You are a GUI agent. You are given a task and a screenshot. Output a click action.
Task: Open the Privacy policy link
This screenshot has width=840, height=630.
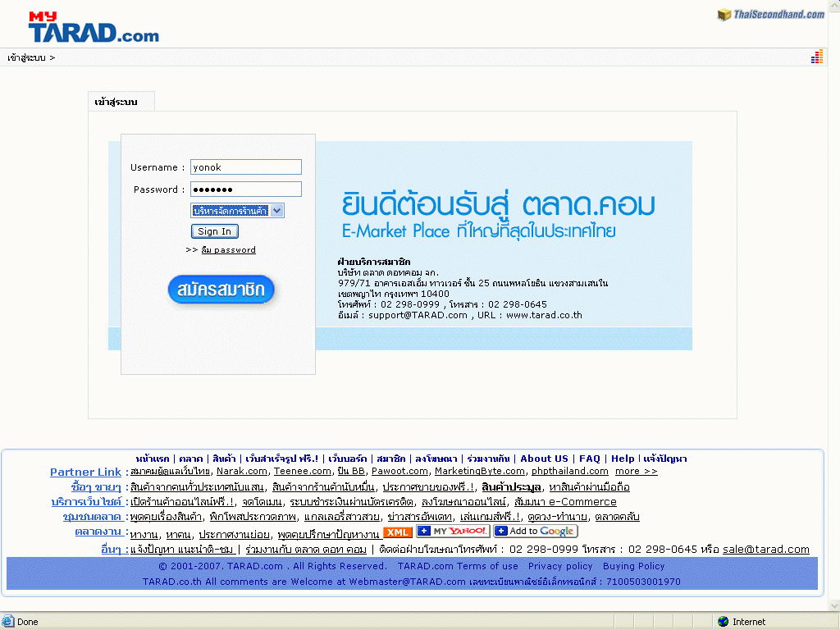559,566
